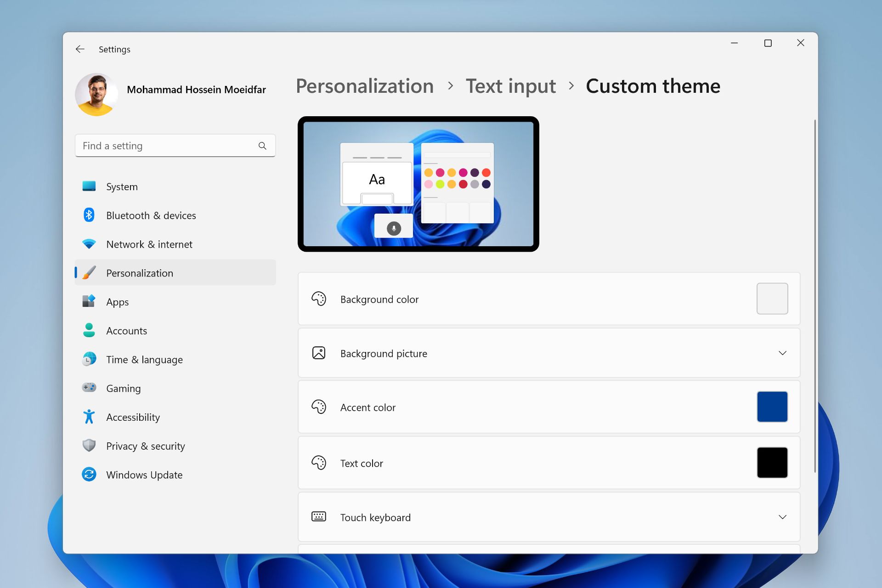Image resolution: width=882 pixels, height=588 pixels.
Task: Open the Accounts settings page
Action: (175, 331)
